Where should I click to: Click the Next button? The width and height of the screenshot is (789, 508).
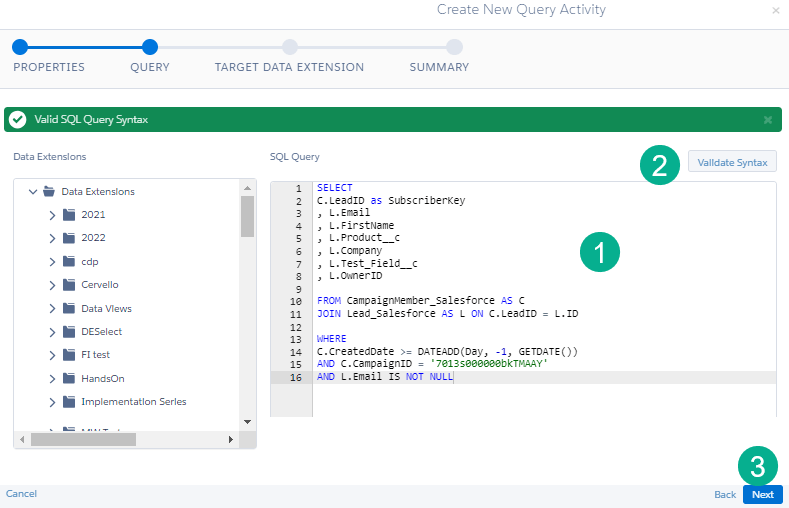[x=762, y=494]
